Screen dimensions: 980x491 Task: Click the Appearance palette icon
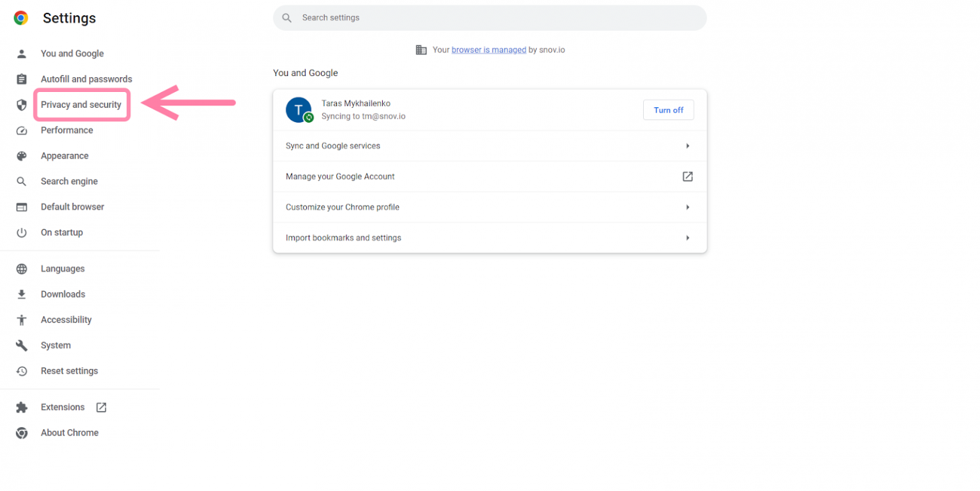click(x=22, y=155)
